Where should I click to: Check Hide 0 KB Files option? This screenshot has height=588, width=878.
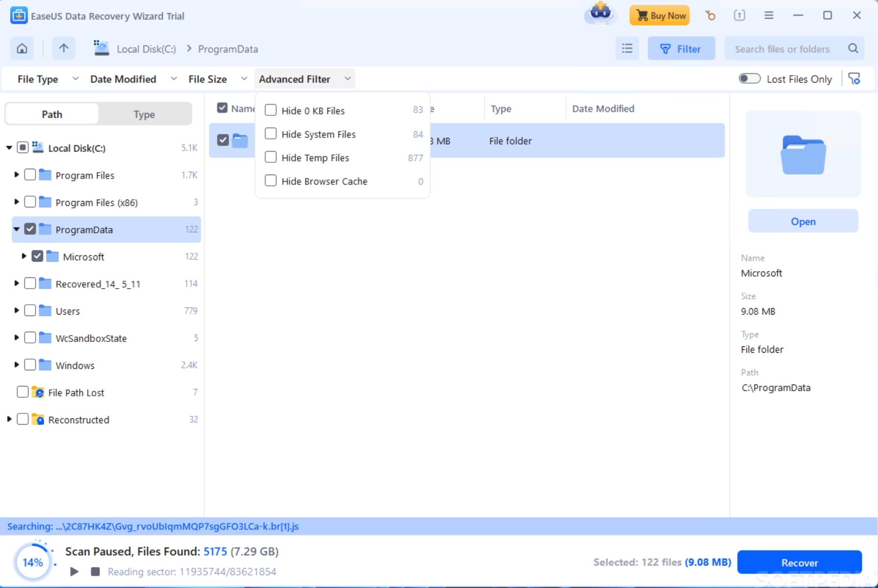[270, 110]
